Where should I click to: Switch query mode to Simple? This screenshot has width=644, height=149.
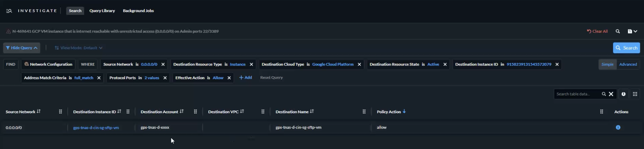(607, 64)
